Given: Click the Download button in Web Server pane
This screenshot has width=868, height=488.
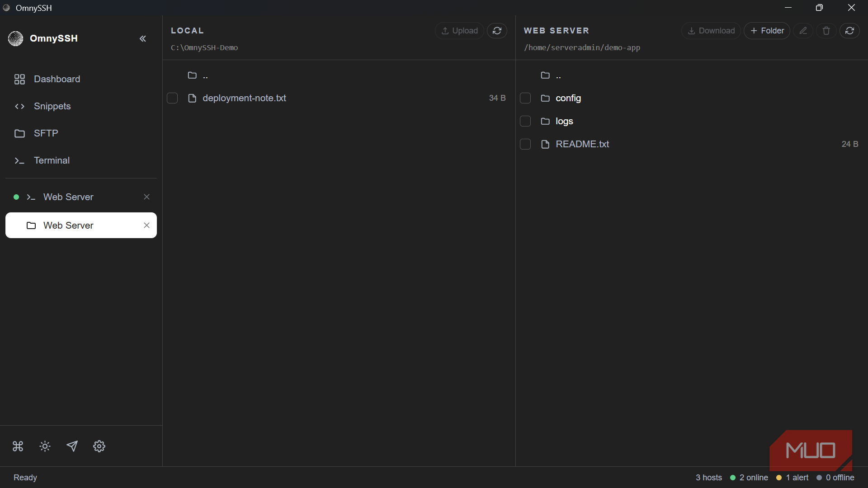Looking at the screenshot, I should coord(711,31).
